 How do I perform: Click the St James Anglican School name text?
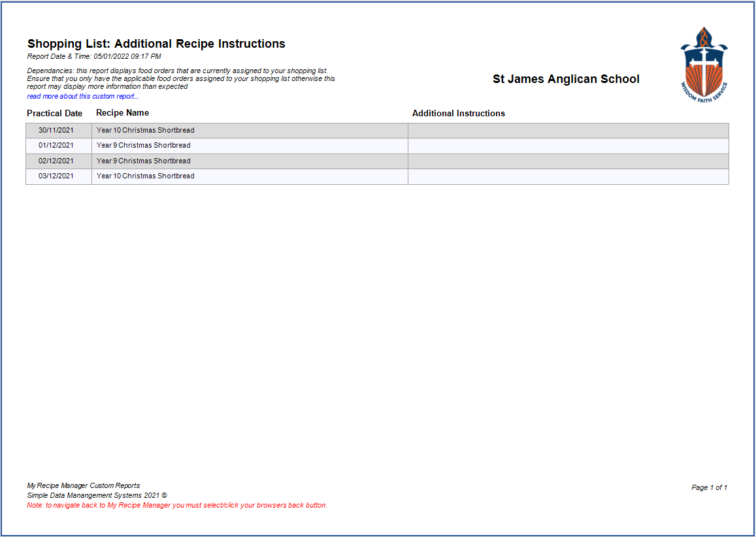[x=566, y=80]
